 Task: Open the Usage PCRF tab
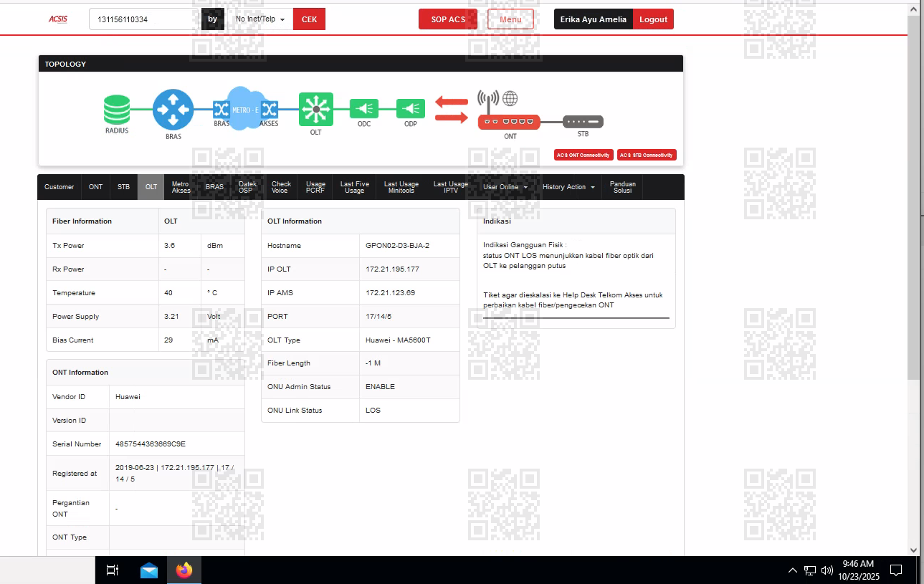tap(315, 187)
